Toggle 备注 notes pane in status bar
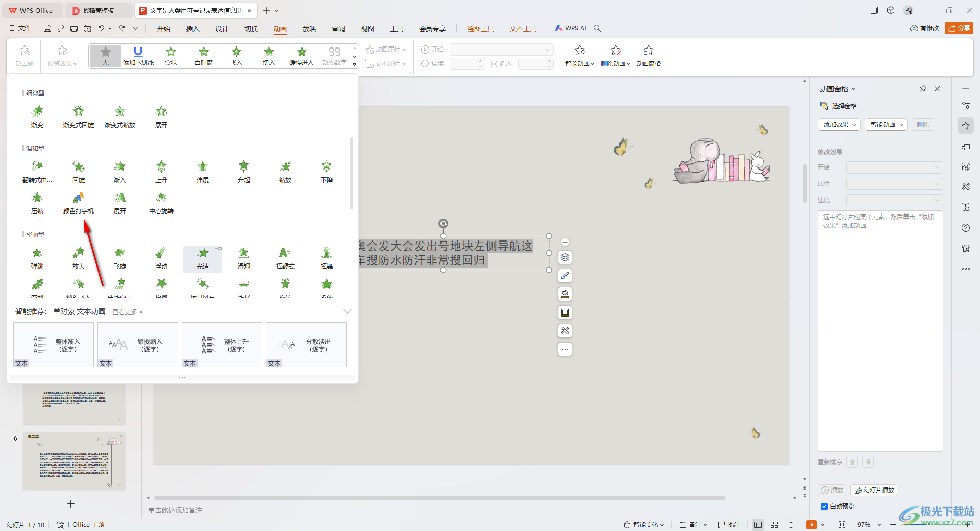 coord(694,525)
